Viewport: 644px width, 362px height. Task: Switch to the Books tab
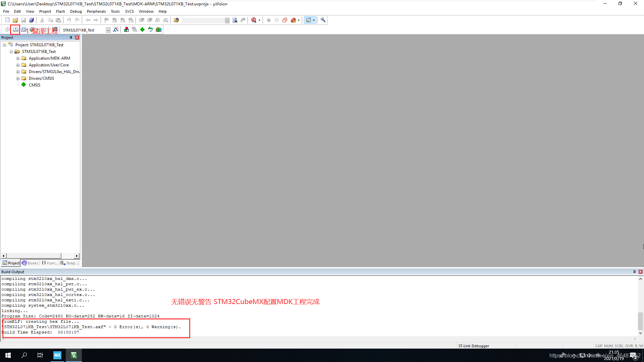30,263
